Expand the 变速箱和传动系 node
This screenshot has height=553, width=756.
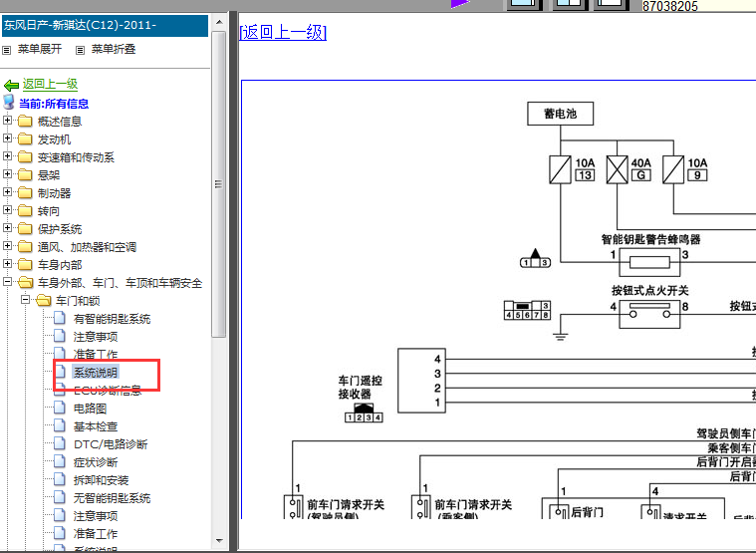click(x=7, y=156)
